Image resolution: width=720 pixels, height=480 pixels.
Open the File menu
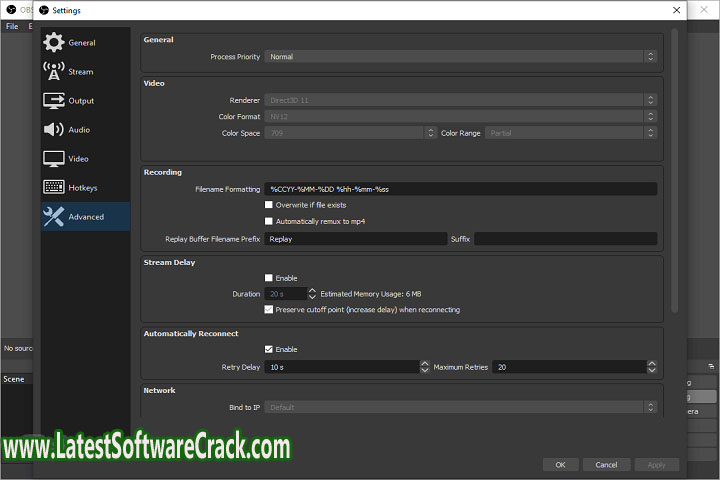point(12,26)
